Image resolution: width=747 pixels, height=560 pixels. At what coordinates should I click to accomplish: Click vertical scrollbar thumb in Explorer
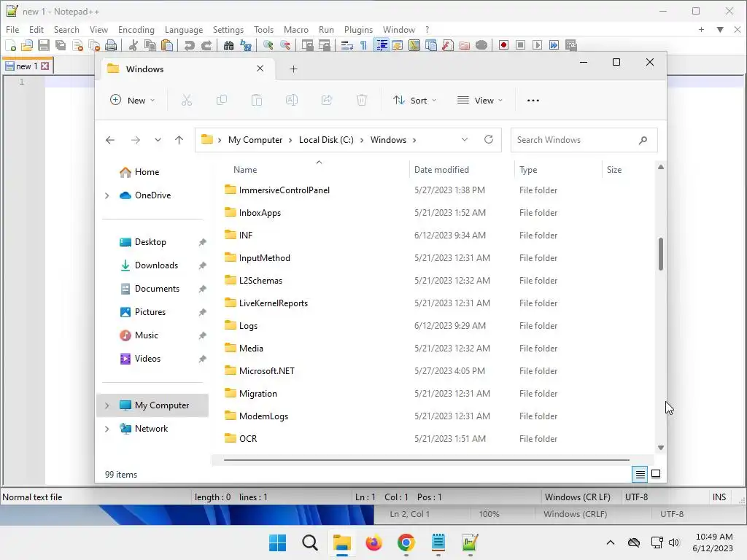pyautogui.click(x=661, y=254)
